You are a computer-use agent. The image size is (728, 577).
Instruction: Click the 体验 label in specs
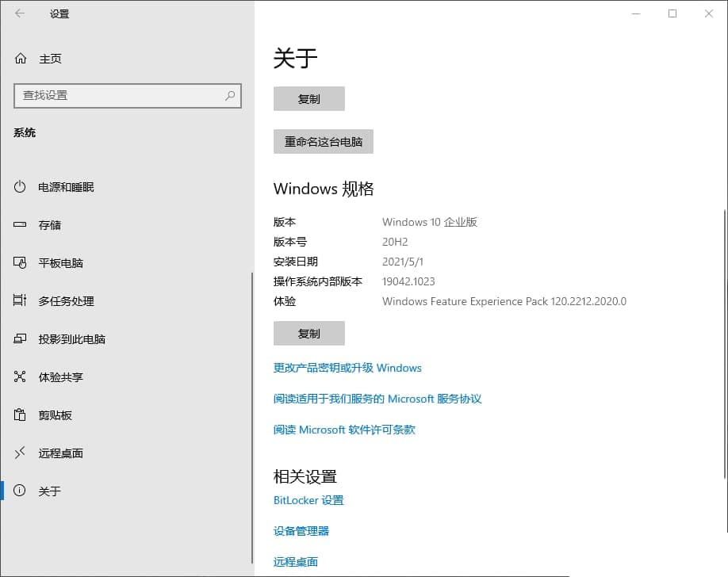coord(285,301)
